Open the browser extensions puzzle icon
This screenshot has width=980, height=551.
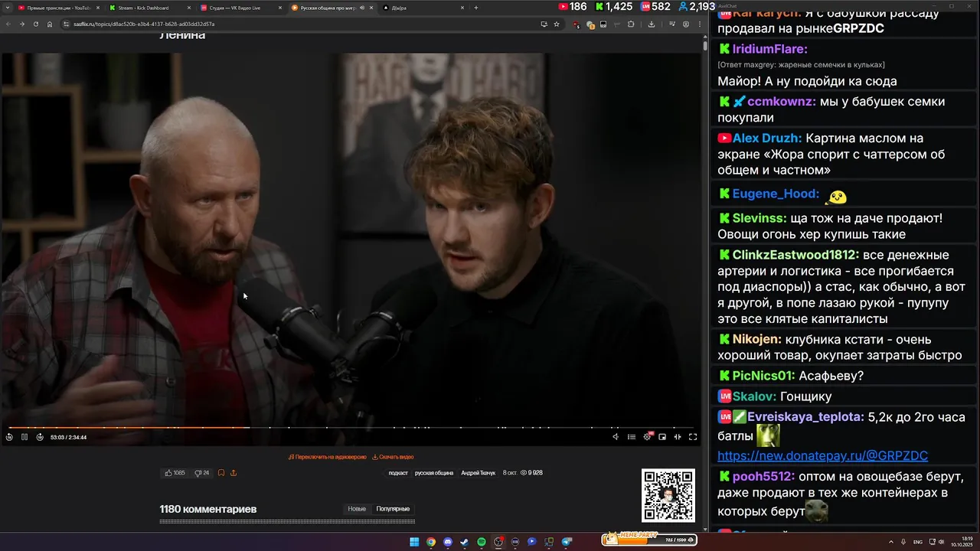coord(631,24)
